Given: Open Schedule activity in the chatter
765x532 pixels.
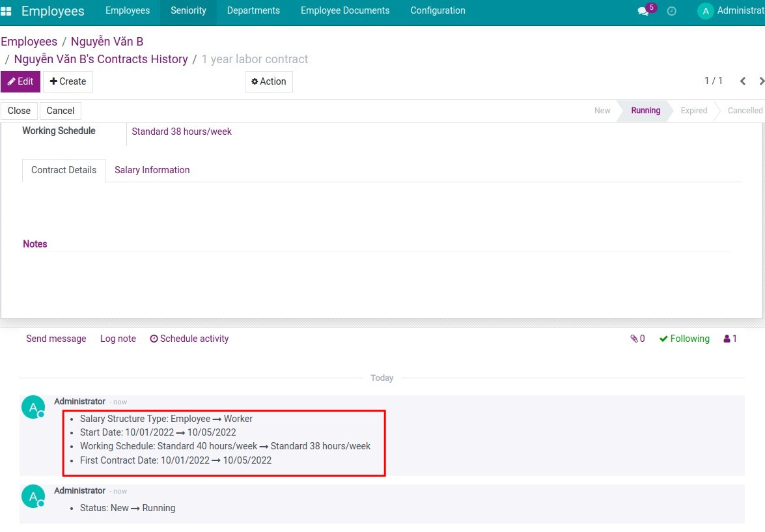Looking at the screenshot, I should point(189,339).
